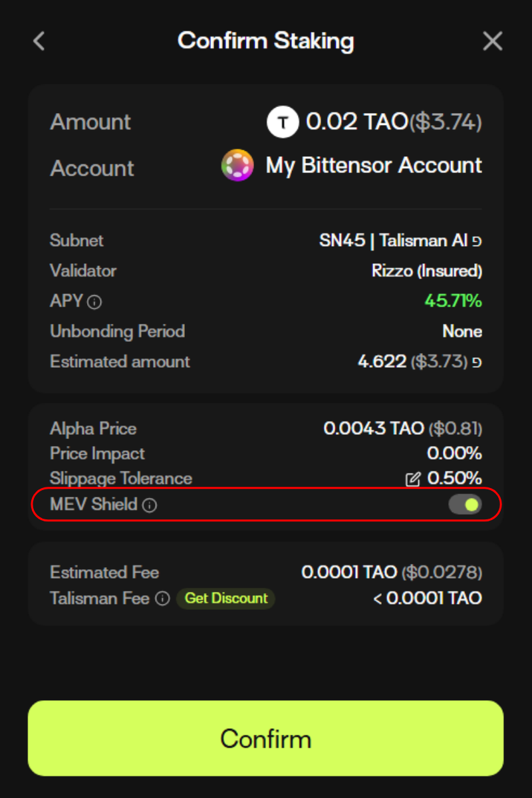Image resolution: width=532 pixels, height=798 pixels.
Task: Click Get Discount badge
Action: [x=225, y=598]
